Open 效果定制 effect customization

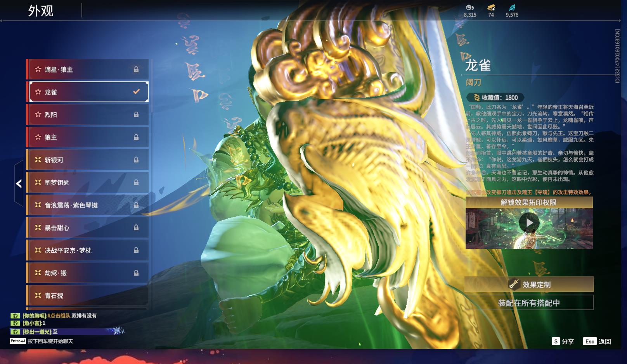coord(529,285)
